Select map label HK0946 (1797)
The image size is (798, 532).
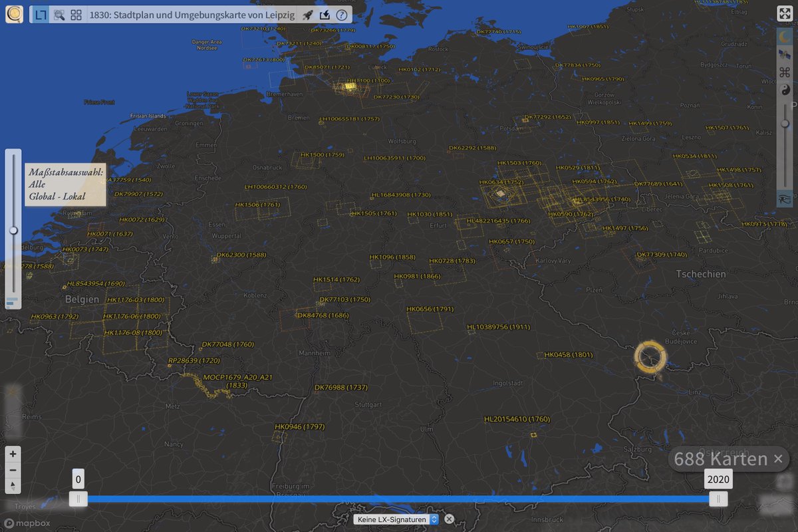(x=299, y=426)
